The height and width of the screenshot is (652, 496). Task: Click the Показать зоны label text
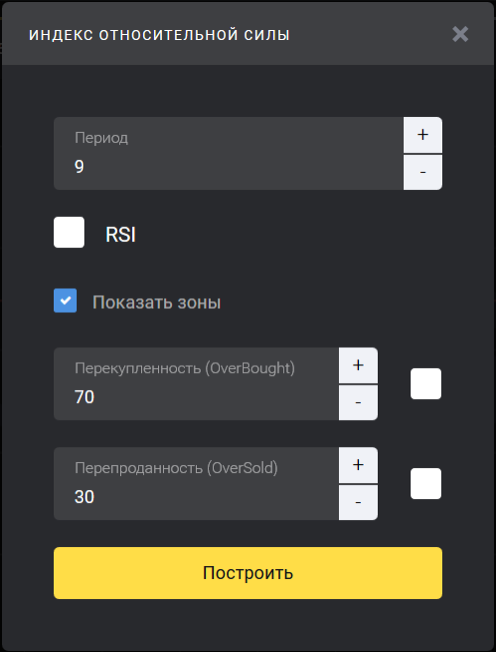tap(157, 302)
